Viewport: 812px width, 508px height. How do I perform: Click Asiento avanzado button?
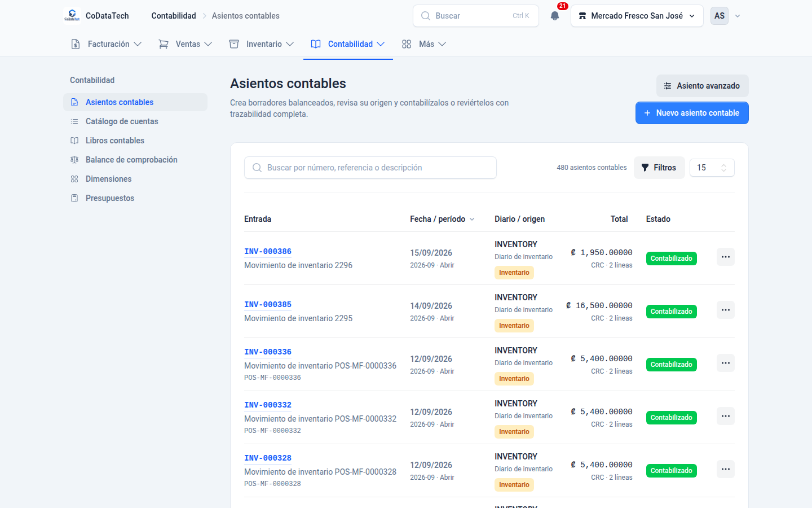pos(703,86)
